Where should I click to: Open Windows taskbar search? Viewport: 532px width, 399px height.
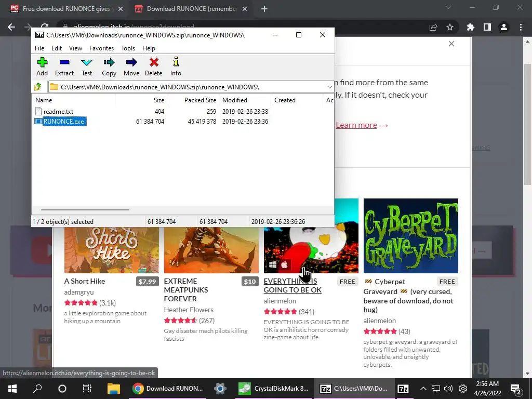click(x=37, y=389)
